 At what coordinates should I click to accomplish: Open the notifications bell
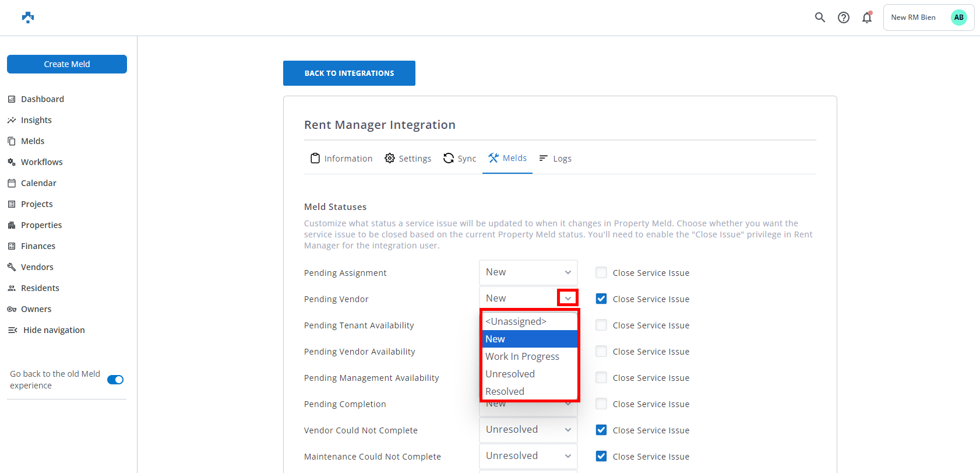point(867,17)
